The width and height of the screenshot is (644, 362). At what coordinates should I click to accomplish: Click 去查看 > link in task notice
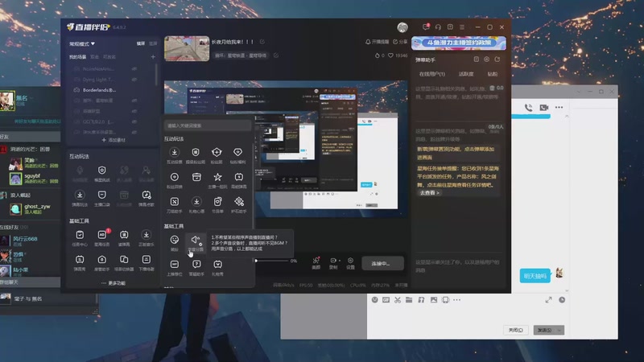tap(429, 192)
